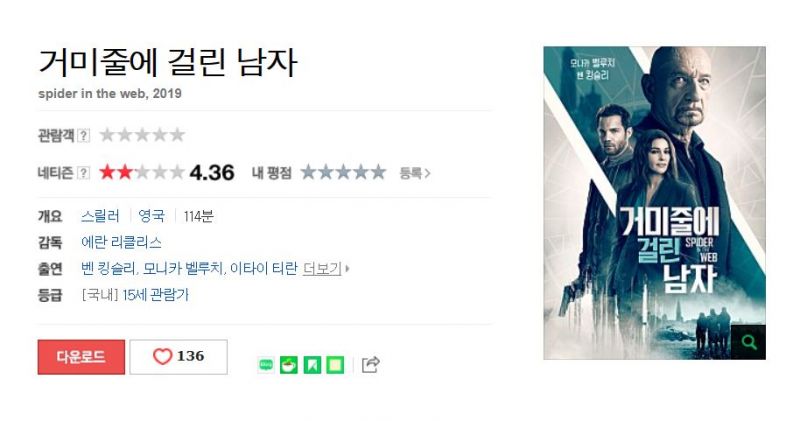Click the red 다운로드 button
Screen dimensions: 800x421
pos(81,357)
